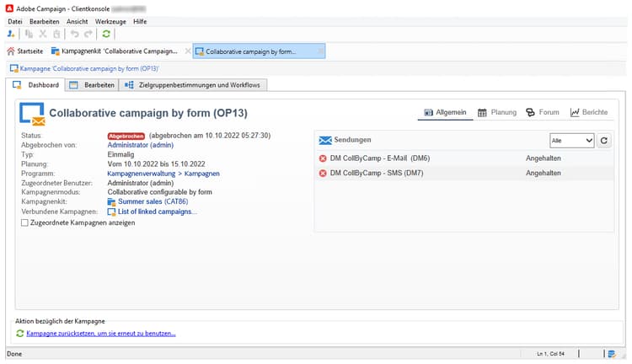Viewport: 632px width, 364px height.
Task: Refresh the Sendungen list
Action: click(604, 141)
